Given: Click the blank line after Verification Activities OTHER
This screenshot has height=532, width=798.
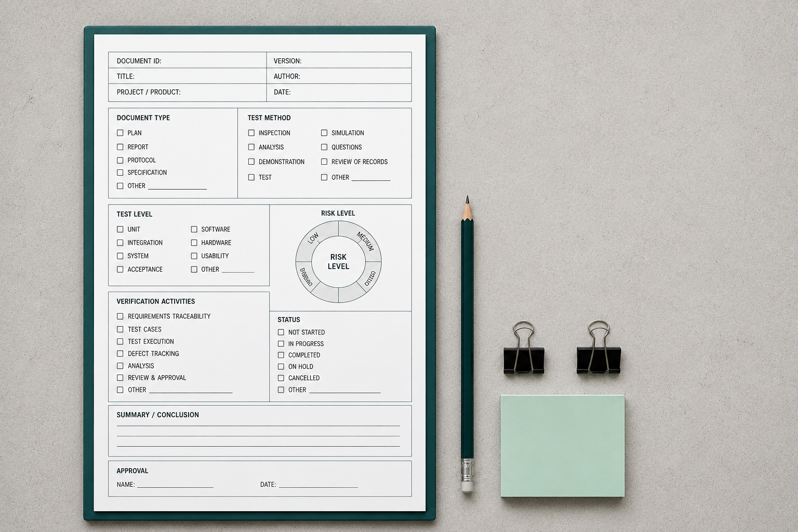Looking at the screenshot, I should tap(191, 392).
